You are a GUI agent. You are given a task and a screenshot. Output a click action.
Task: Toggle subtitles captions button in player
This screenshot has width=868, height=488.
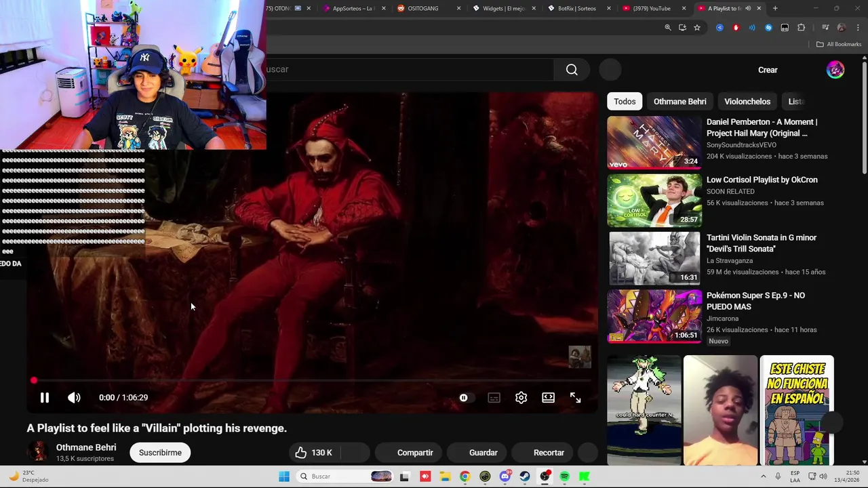pos(494,398)
